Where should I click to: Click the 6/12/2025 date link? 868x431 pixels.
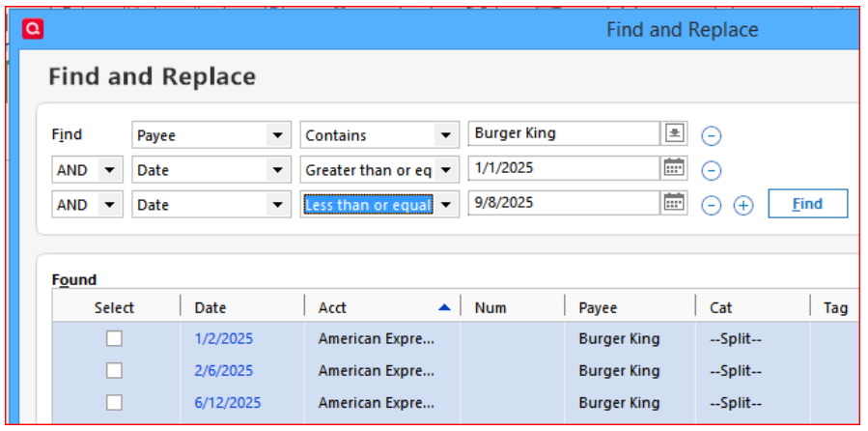[228, 403]
